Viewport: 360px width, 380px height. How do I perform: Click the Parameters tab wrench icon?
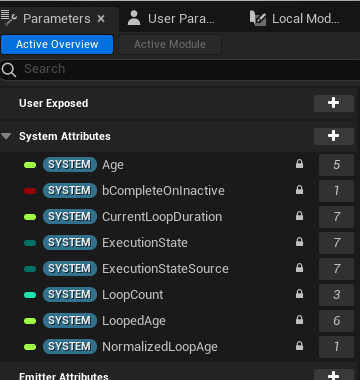9,18
